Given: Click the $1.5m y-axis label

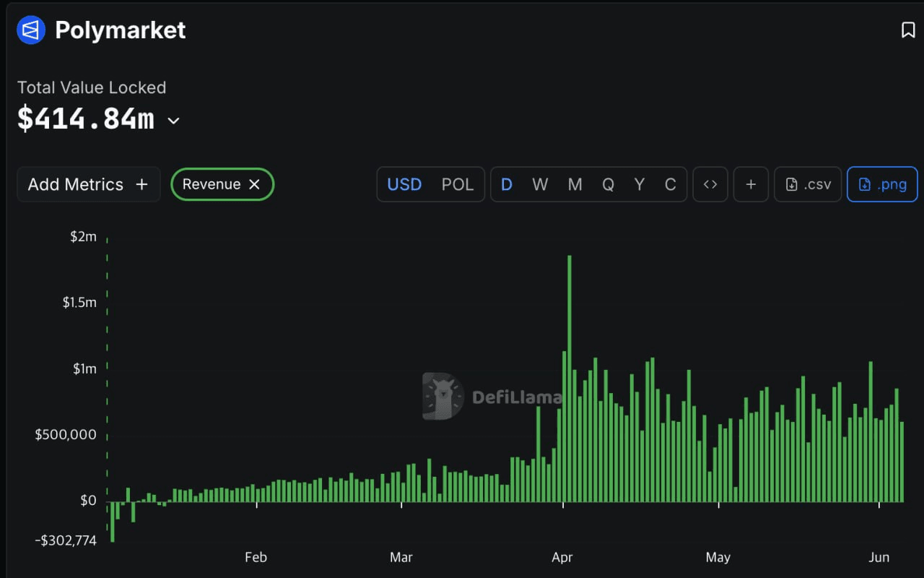Looking at the screenshot, I should (x=79, y=302).
